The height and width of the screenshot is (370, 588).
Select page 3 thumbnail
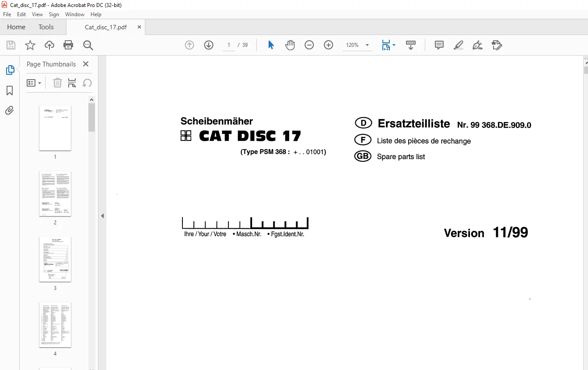[55, 259]
